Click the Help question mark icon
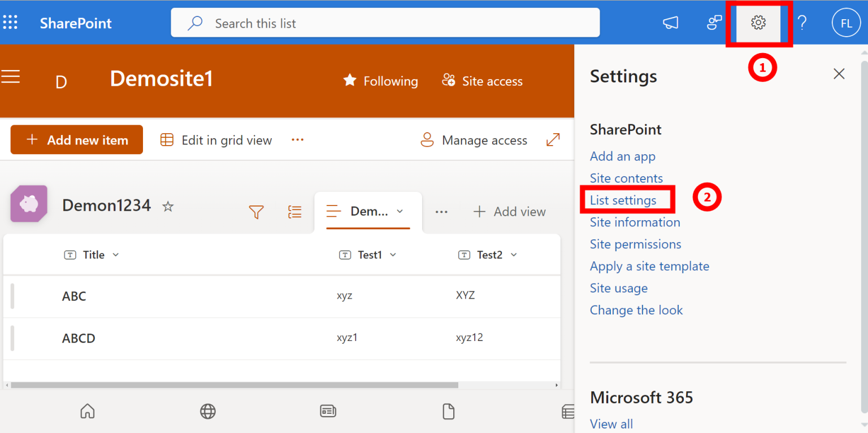 802,23
